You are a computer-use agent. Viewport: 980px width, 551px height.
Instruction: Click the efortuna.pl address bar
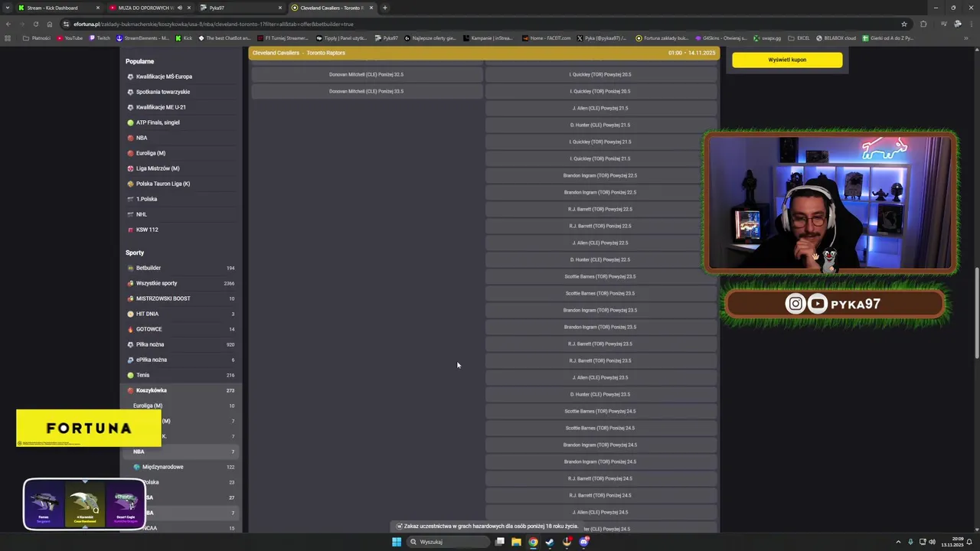pos(482,24)
